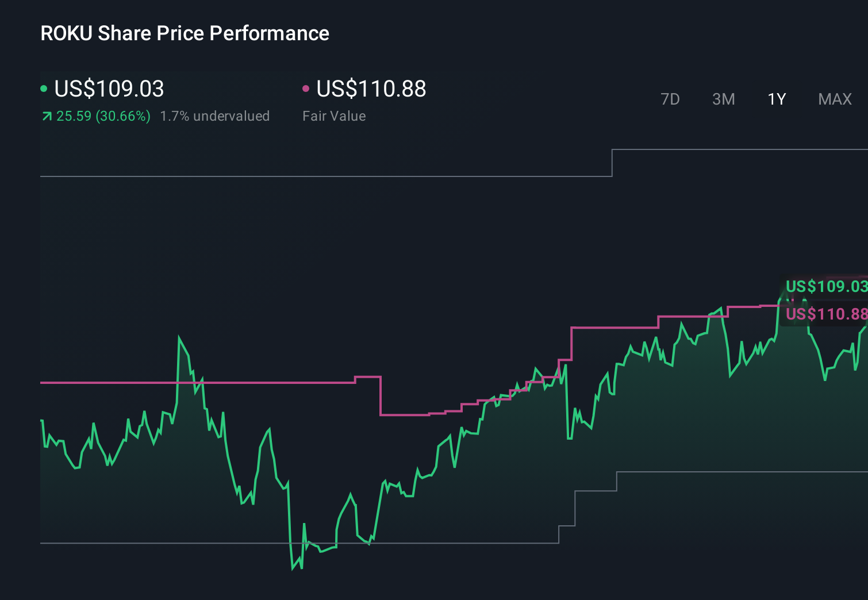Click the 25.59 (30.66%) change figure
The width and height of the screenshot is (868, 600).
click(x=102, y=116)
